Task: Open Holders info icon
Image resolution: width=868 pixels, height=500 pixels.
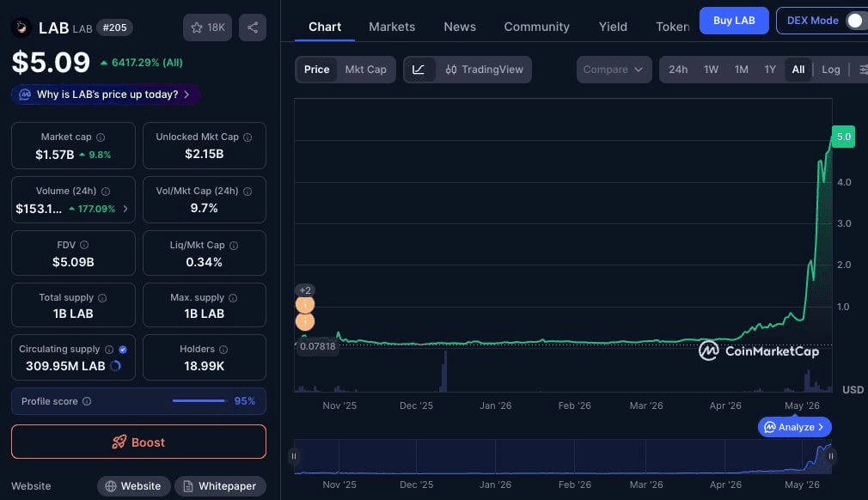Action: coord(223,350)
